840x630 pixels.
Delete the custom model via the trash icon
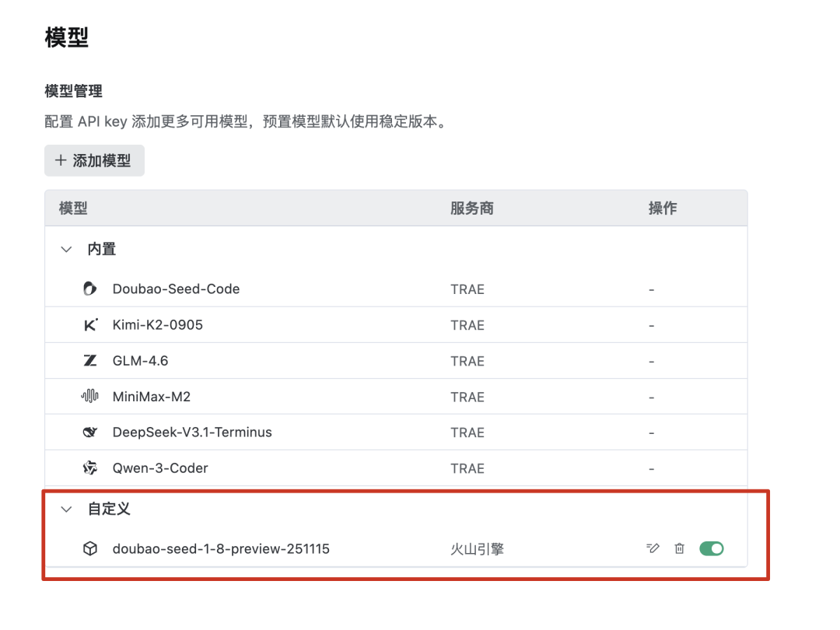pos(679,548)
